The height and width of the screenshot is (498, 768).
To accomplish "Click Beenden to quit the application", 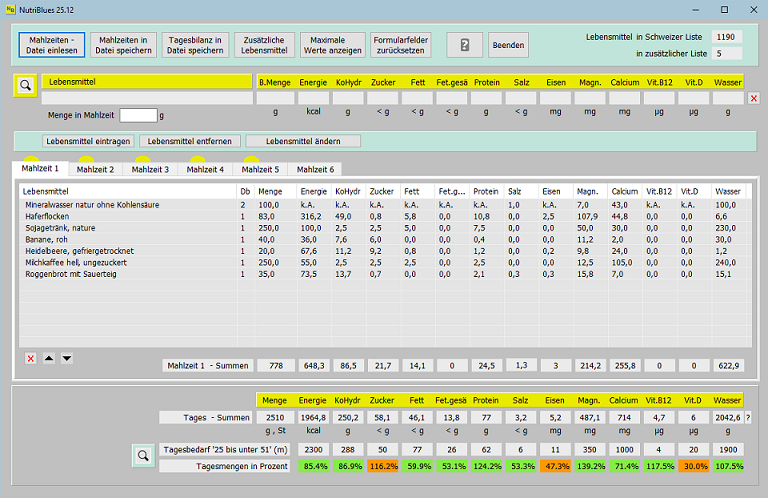I will 508,45.
